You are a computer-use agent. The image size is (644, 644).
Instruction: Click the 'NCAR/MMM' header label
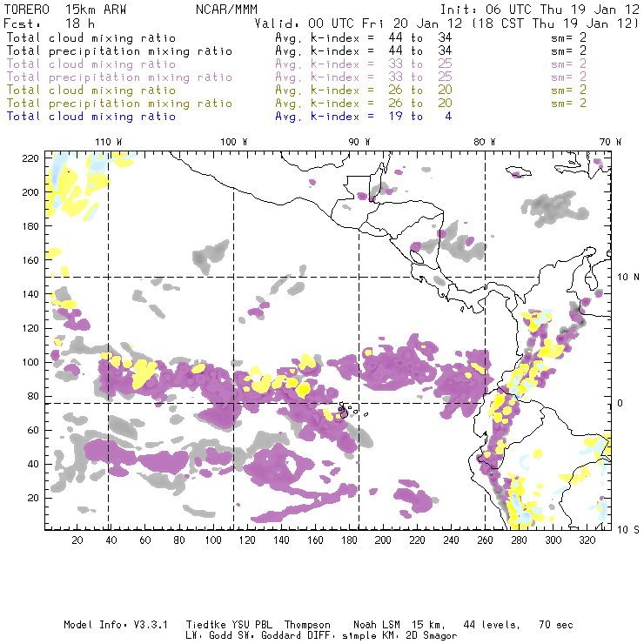[x=226, y=10]
